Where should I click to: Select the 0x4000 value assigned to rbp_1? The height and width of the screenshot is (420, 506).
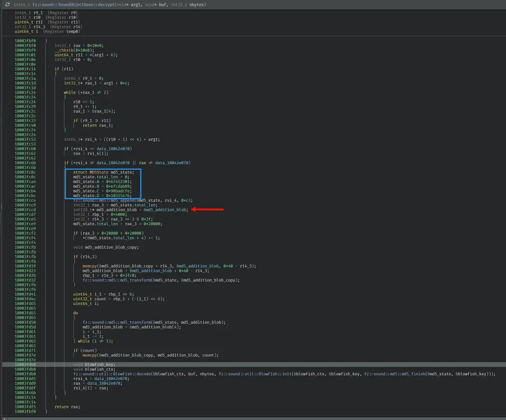(118, 214)
